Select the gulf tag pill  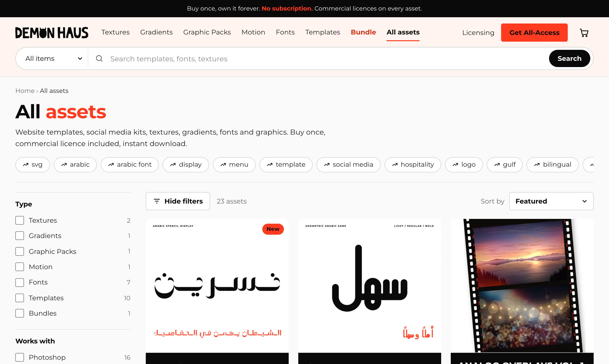pos(505,165)
